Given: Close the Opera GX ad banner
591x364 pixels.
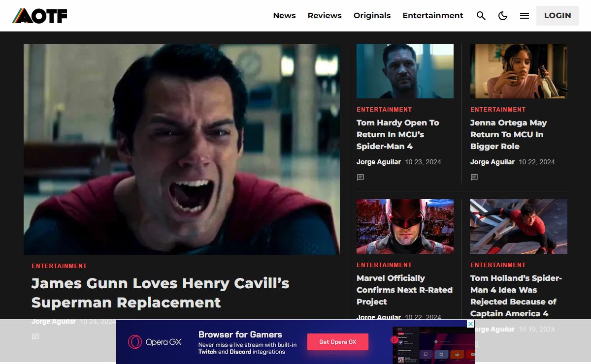Looking at the screenshot, I should [x=470, y=324].
